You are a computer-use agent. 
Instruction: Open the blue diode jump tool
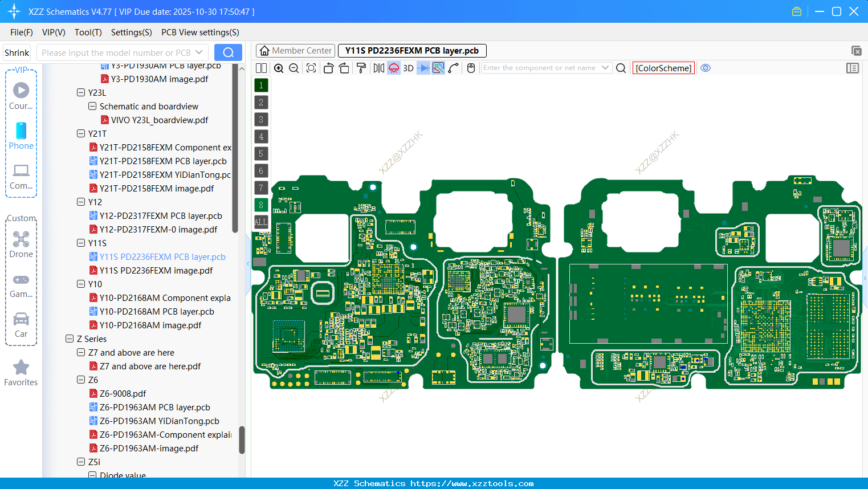tap(423, 68)
